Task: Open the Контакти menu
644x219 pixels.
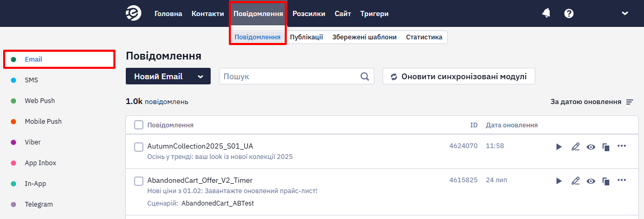Action: point(208,13)
